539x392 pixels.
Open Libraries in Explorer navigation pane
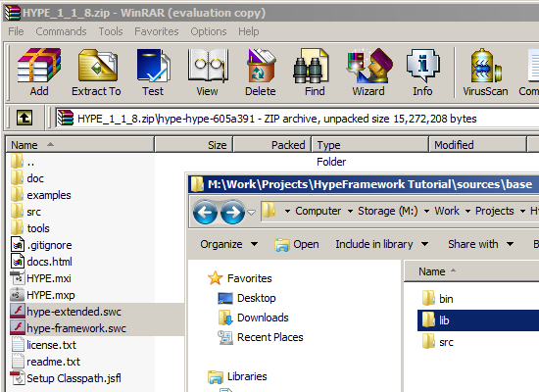[237, 376]
